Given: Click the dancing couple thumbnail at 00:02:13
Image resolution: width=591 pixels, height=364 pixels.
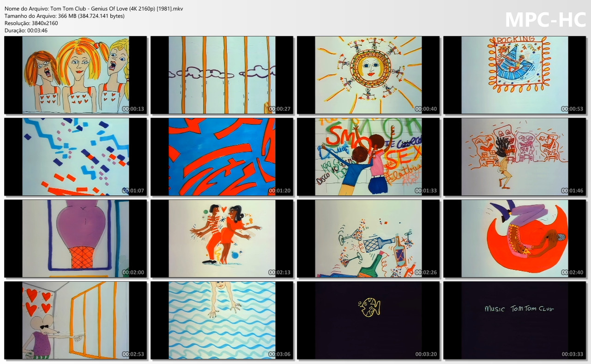Looking at the screenshot, I should [222, 239].
